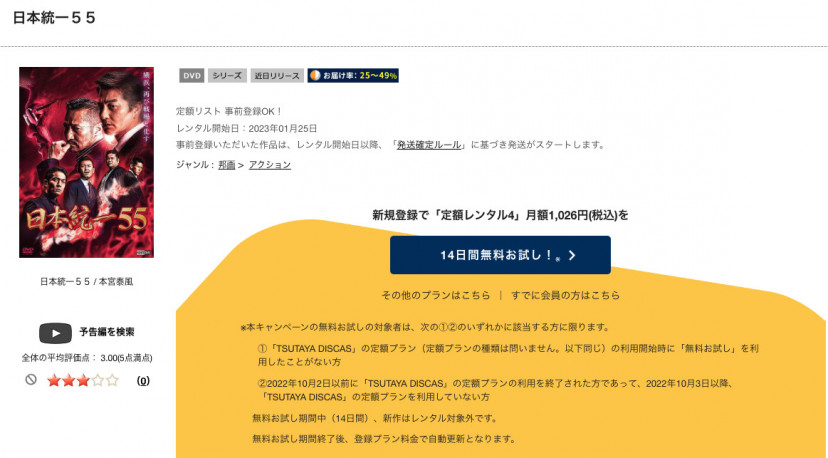Click the half-circle delivery rate icon
The width and height of the screenshot is (828, 458).
(x=315, y=76)
